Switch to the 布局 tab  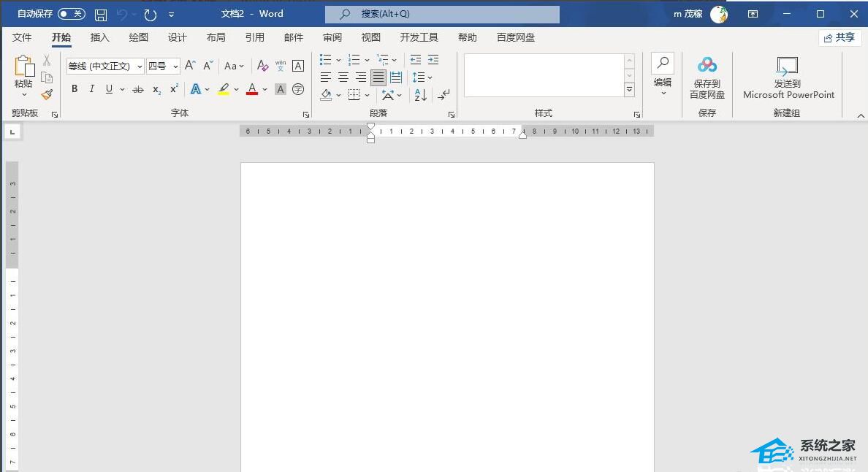click(x=216, y=37)
